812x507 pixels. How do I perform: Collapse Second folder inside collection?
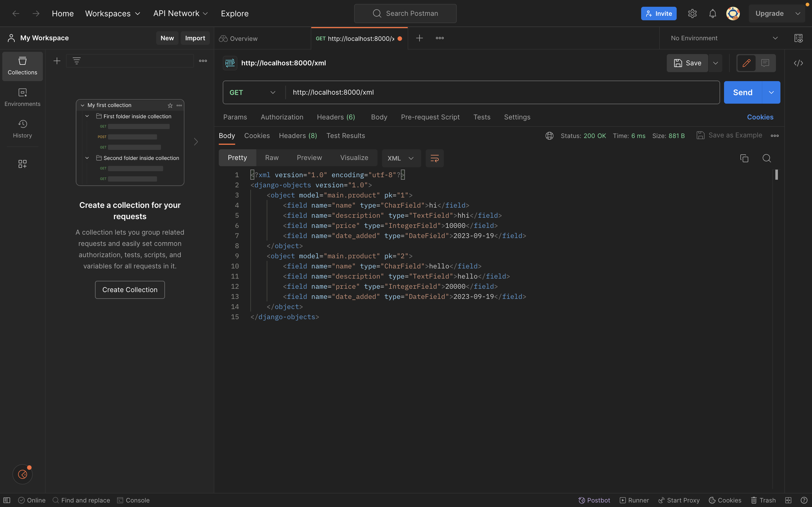point(87,158)
